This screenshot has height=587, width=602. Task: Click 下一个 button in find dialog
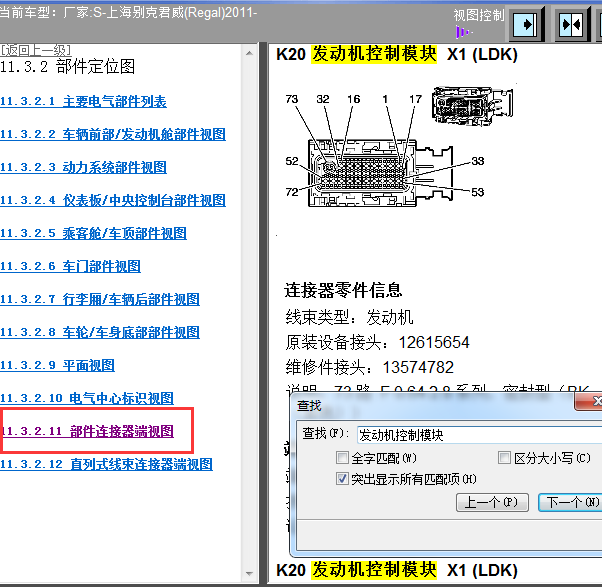coord(571,503)
